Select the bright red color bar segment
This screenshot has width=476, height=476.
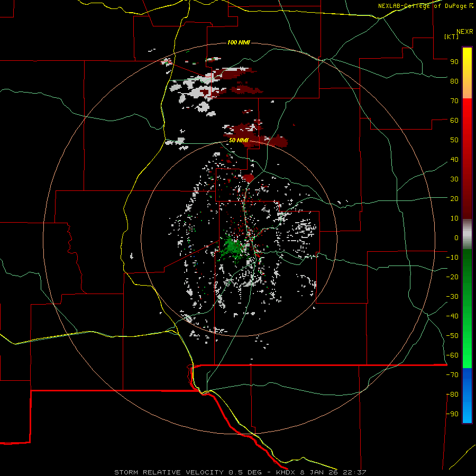(467, 112)
